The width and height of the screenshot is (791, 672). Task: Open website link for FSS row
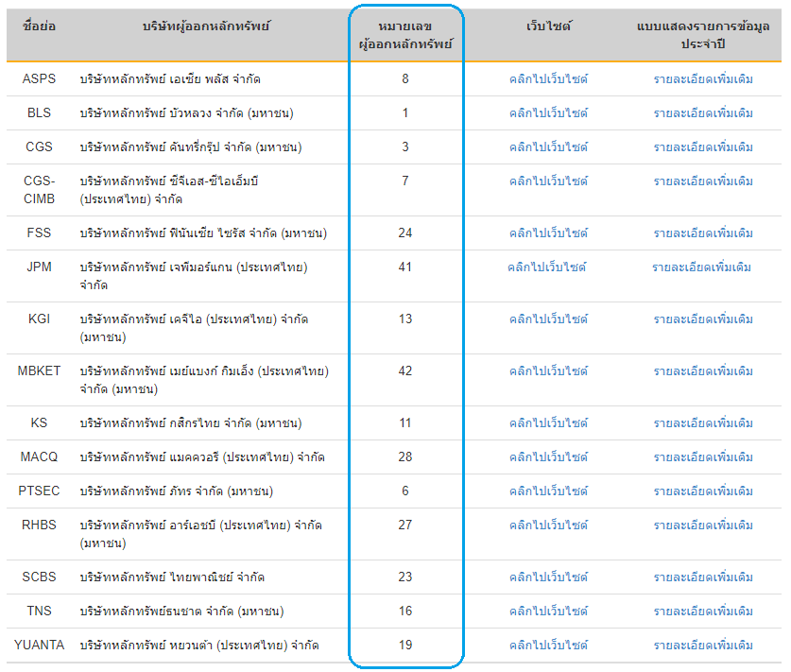point(548,233)
